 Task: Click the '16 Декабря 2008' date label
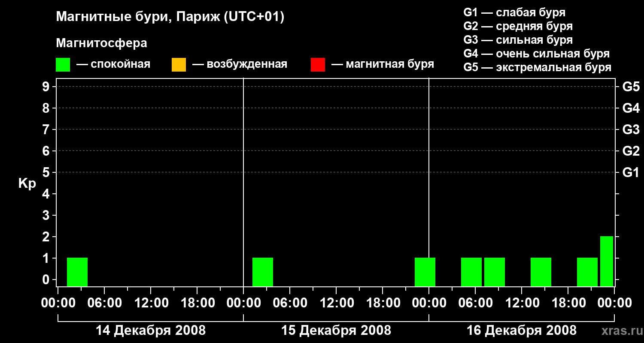522,331
